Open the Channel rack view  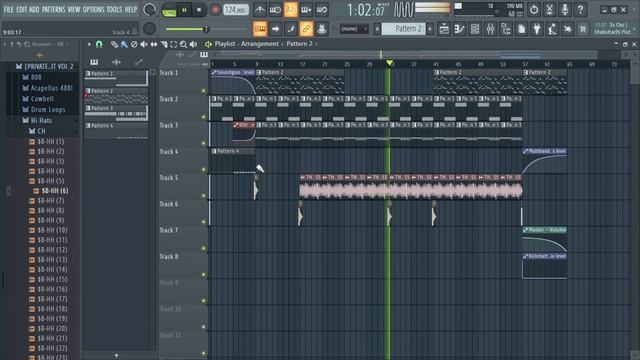tap(475, 29)
